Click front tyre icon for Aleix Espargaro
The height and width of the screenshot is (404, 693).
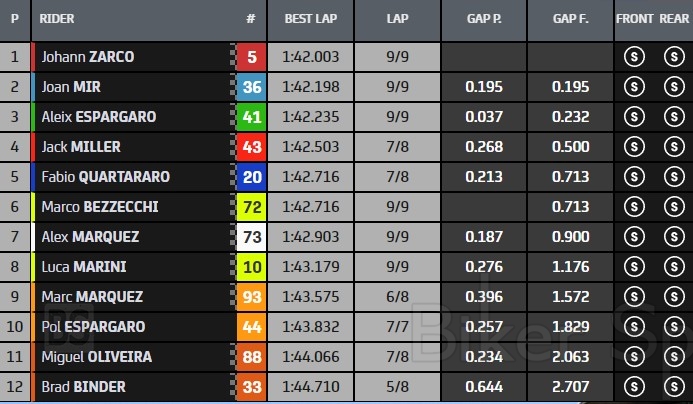633,117
